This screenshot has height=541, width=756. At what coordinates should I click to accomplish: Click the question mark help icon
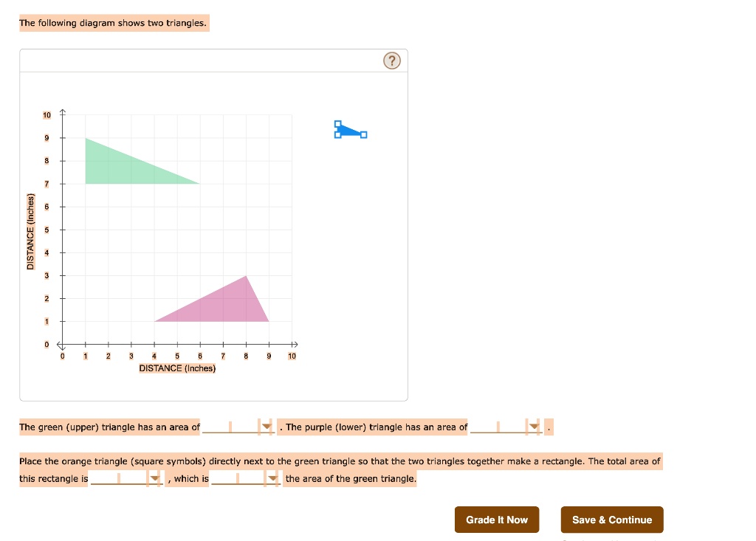pos(392,61)
